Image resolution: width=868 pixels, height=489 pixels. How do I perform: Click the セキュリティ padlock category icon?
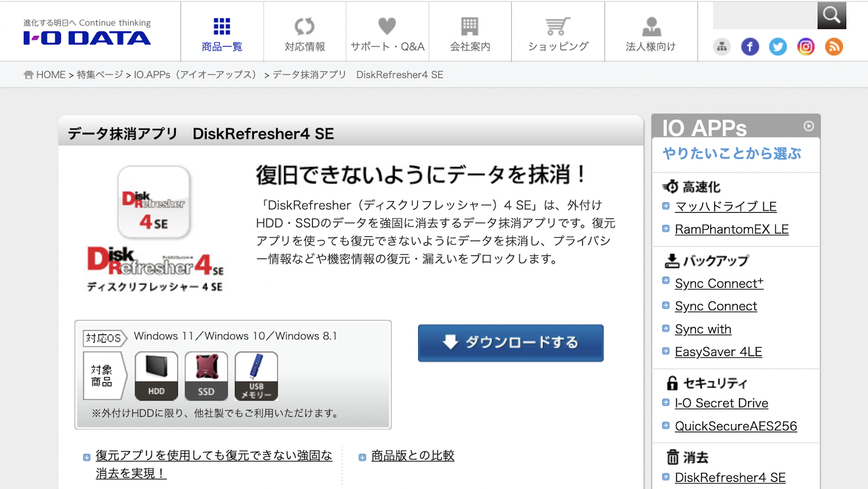pos(672,383)
